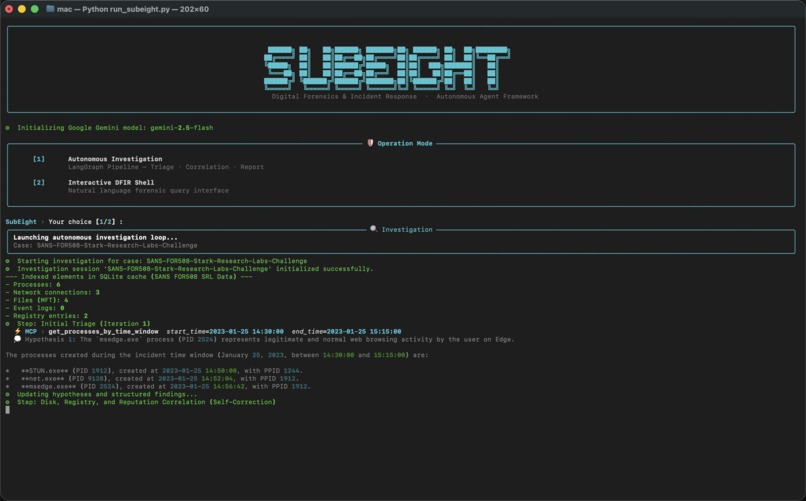Click the 'MCP' label
Screen dimensions: 806x501
tap(31, 331)
